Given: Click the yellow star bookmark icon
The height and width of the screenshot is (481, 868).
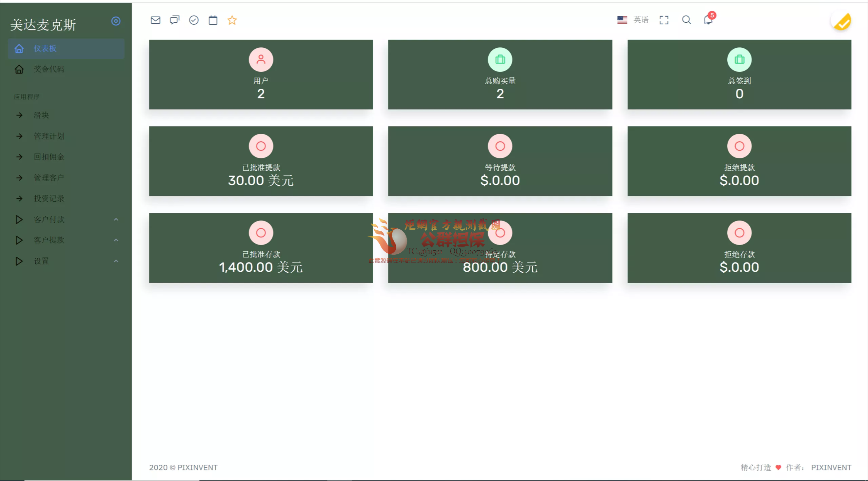Looking at the screenshot, I should coord(232,20).
